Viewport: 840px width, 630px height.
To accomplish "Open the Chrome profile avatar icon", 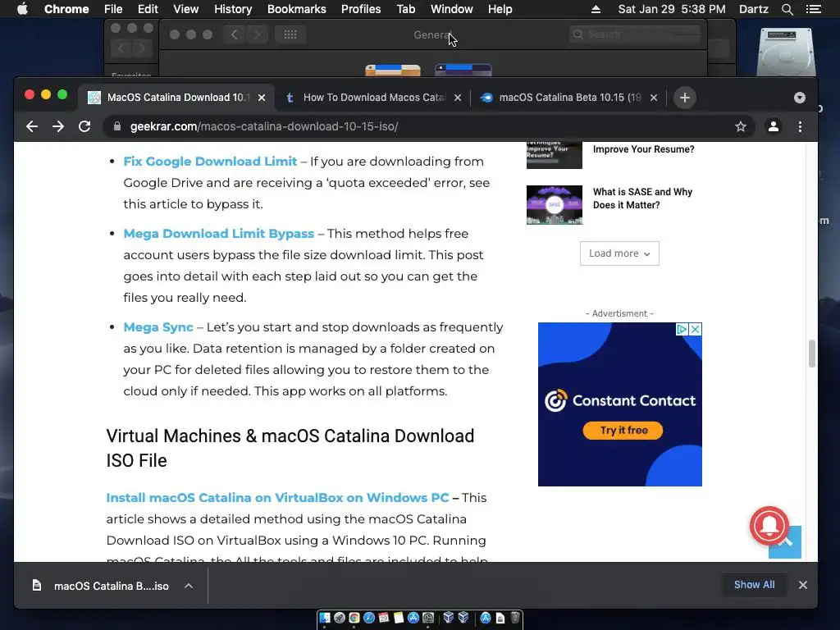I will click(x=773, y=126).
